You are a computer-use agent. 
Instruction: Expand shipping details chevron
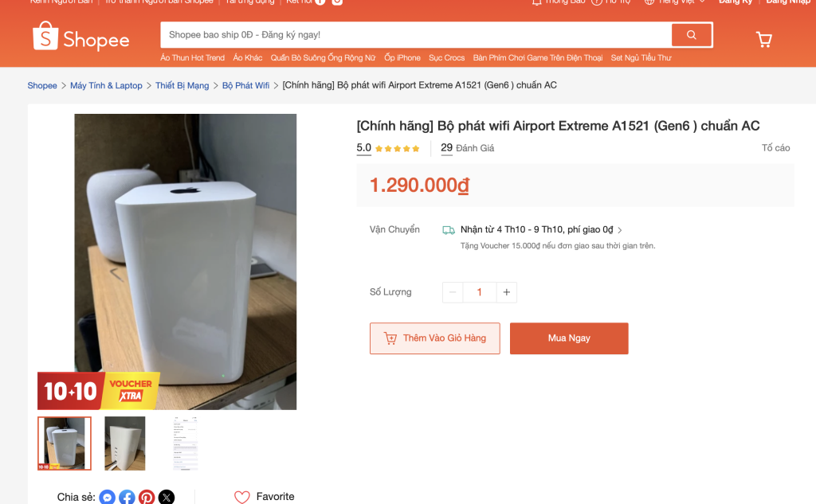click(x=621, y=230)
